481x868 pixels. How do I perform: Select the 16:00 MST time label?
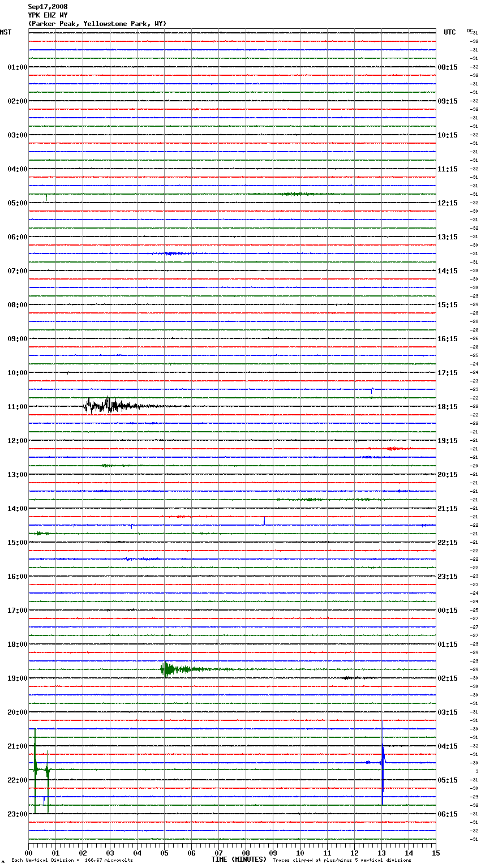(x=18, y=577)
